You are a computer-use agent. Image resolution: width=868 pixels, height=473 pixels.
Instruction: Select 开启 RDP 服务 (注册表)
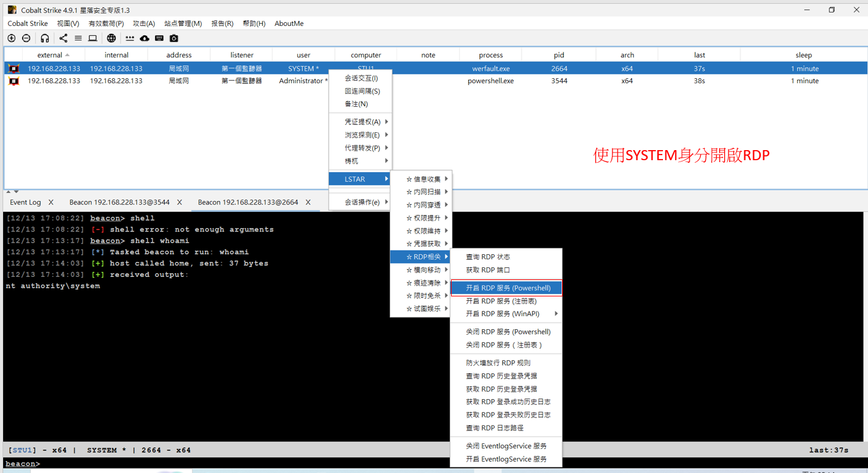click(506, 301)
